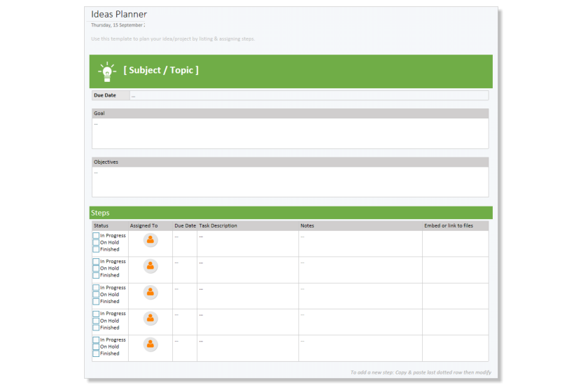The image size is (574, 392).
Task: Click the Use this template instruction text
Action: pos(173,38)
